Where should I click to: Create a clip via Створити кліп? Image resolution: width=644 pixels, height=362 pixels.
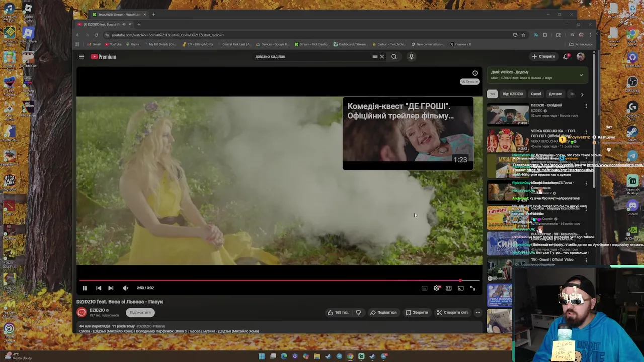click(452, 312)
